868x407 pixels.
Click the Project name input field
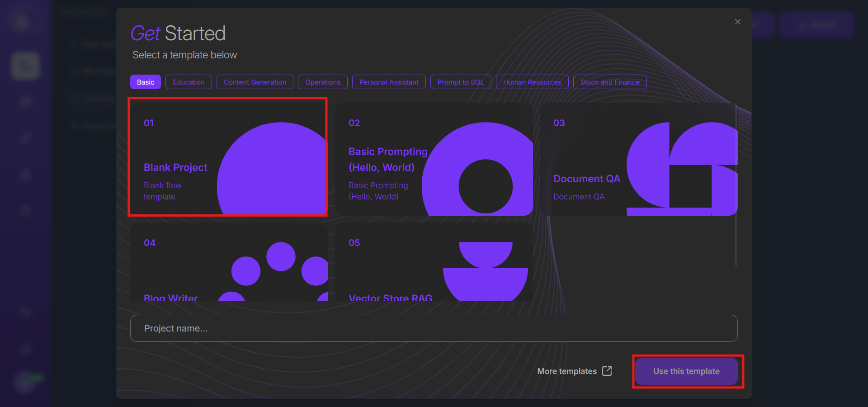(x=434, y=328)
